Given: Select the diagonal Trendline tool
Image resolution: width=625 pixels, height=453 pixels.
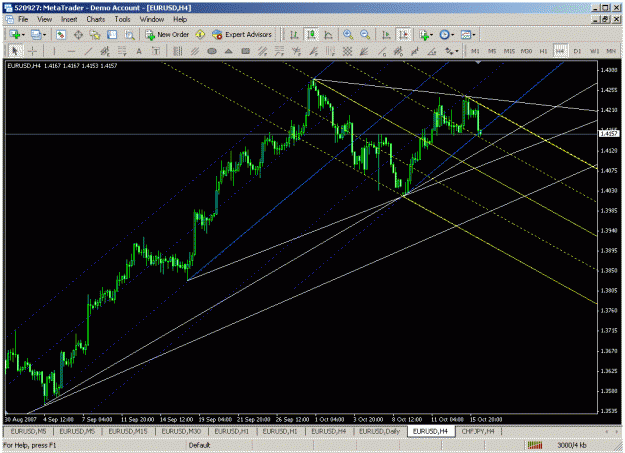Looking at the screenshot, I should pos(88,51).
